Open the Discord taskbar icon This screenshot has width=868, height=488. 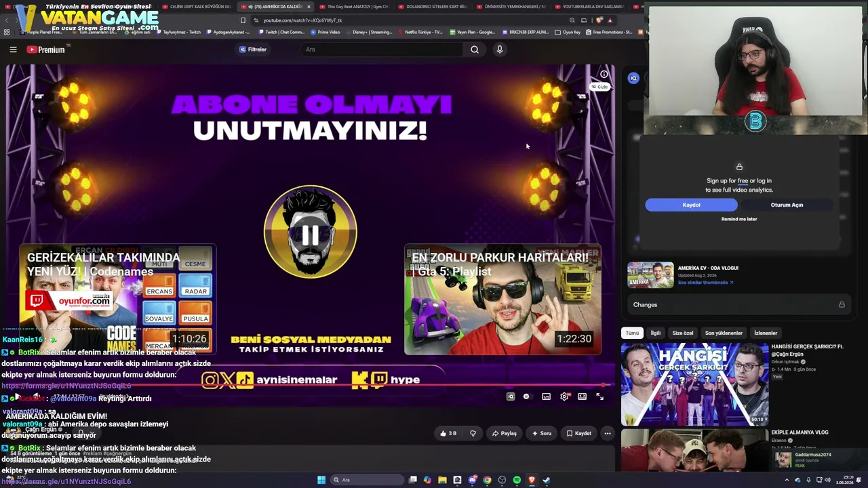point(472,480)
